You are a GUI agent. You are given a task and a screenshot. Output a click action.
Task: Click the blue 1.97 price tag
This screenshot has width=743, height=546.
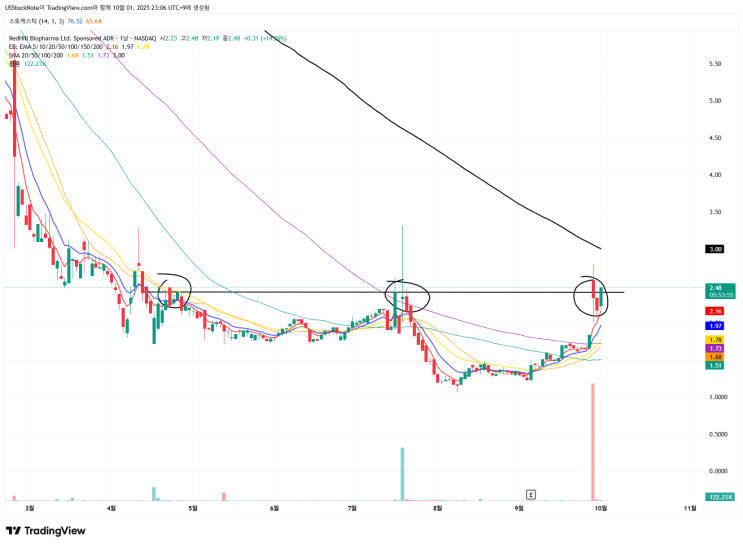point(715,326)
